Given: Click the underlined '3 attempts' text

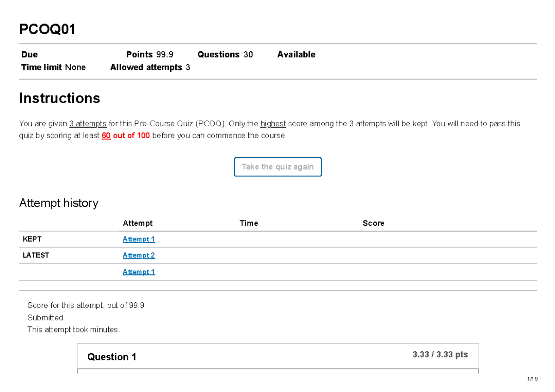Looking at the screenshot, I should (x=88, y=124).
